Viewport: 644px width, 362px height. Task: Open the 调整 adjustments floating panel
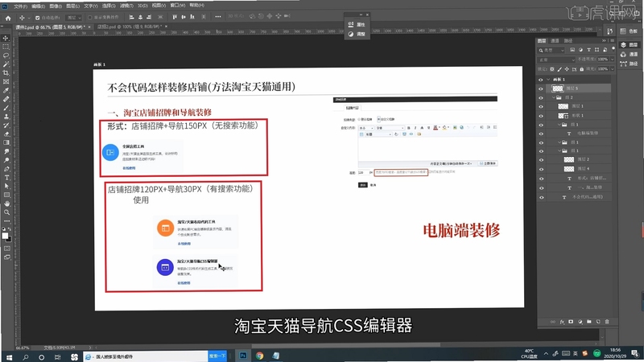coord(357,34)
